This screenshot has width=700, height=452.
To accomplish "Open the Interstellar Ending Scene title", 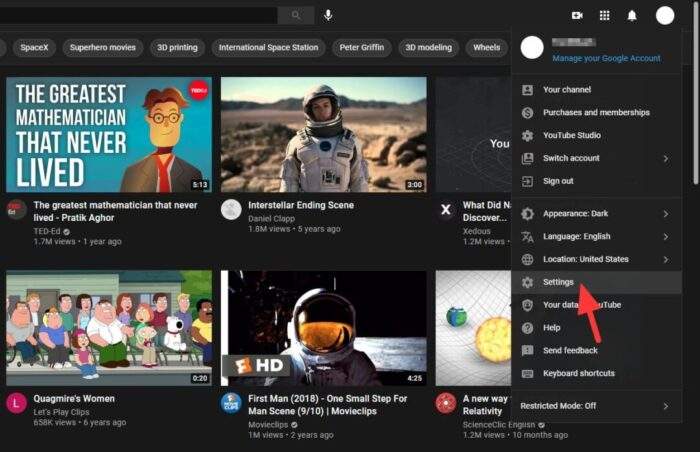I will pyautogui.click(x=301, y=205).
